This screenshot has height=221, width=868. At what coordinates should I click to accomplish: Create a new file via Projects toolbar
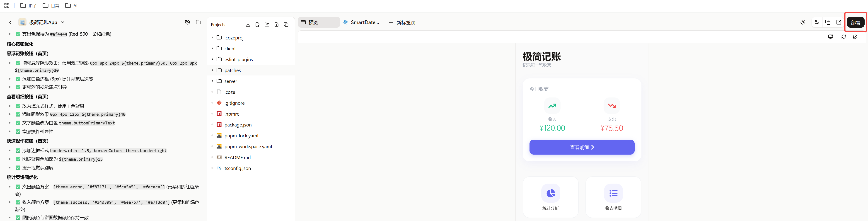(257, 24)
